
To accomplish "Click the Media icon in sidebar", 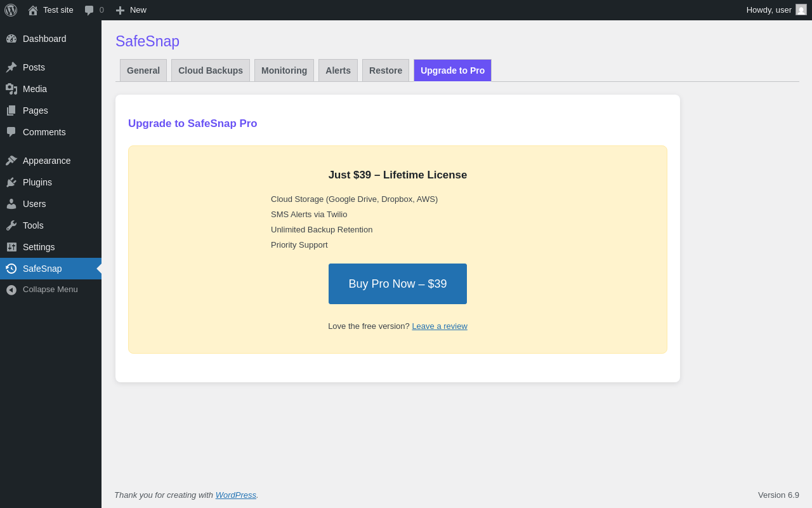I will [x=11, y=89].
